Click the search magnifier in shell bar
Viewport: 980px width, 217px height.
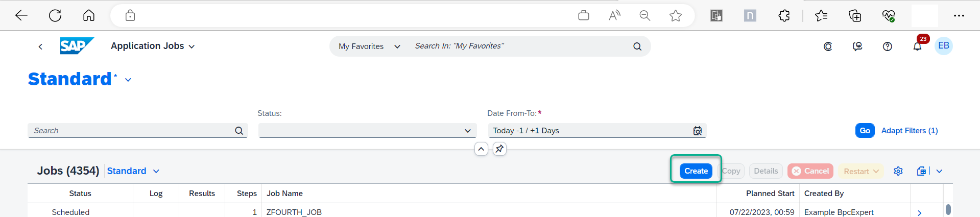637,46
